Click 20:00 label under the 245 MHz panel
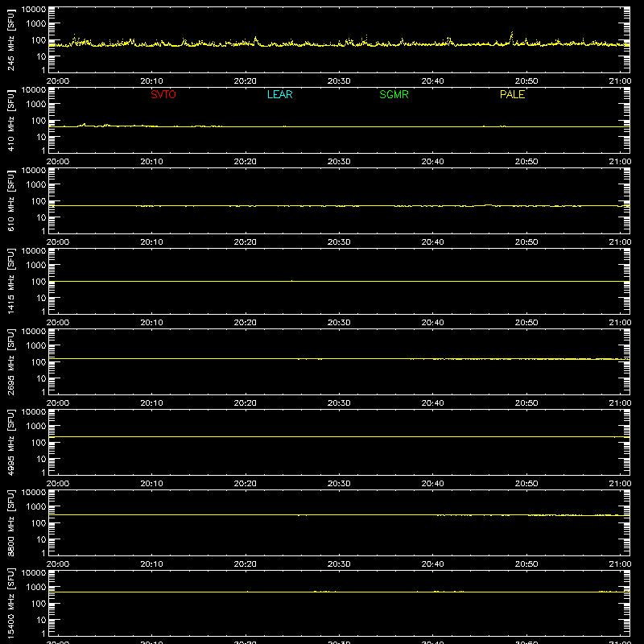The width and height of the screenshot is (644, 644). point(58,81)
